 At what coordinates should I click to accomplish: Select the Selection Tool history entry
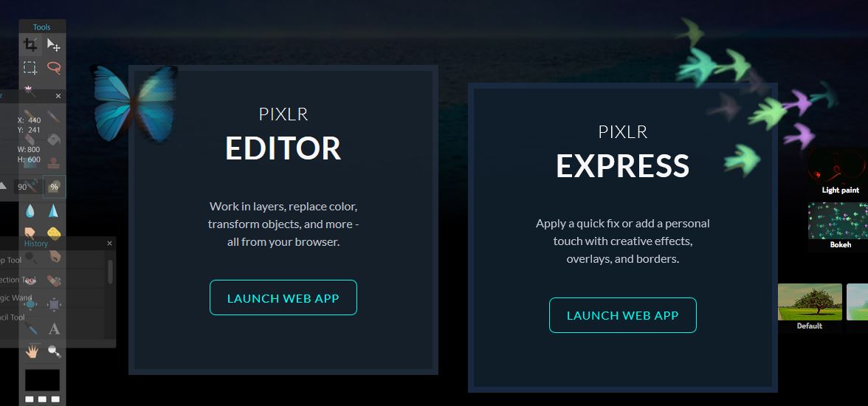(18, 280)
